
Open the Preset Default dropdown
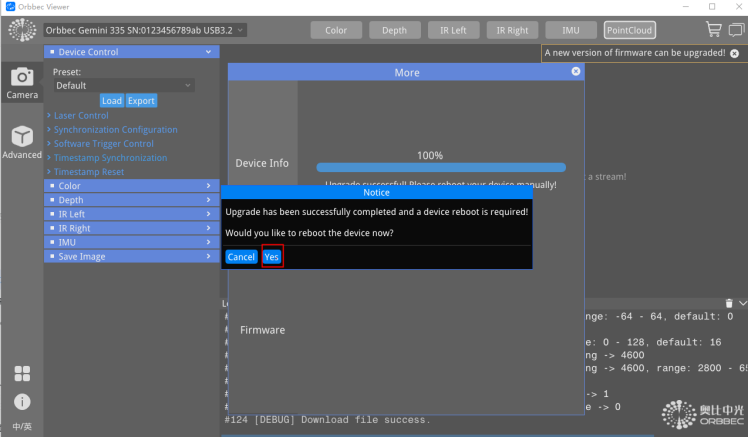124,86
